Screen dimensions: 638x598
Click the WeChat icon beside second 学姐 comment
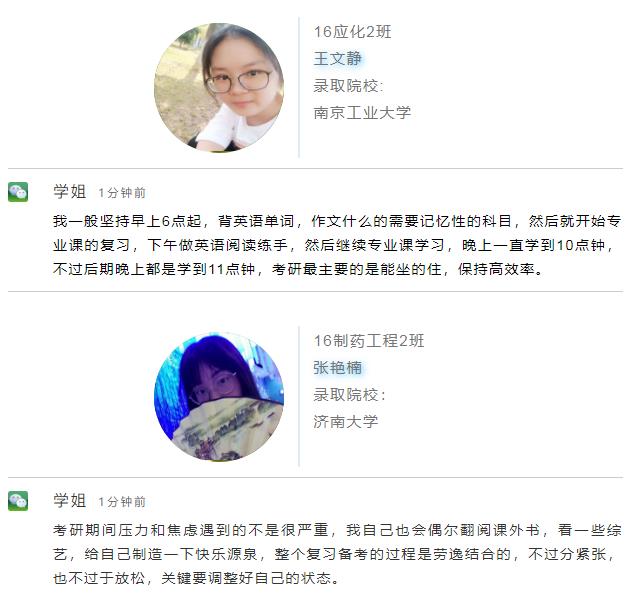click(18, 501)
